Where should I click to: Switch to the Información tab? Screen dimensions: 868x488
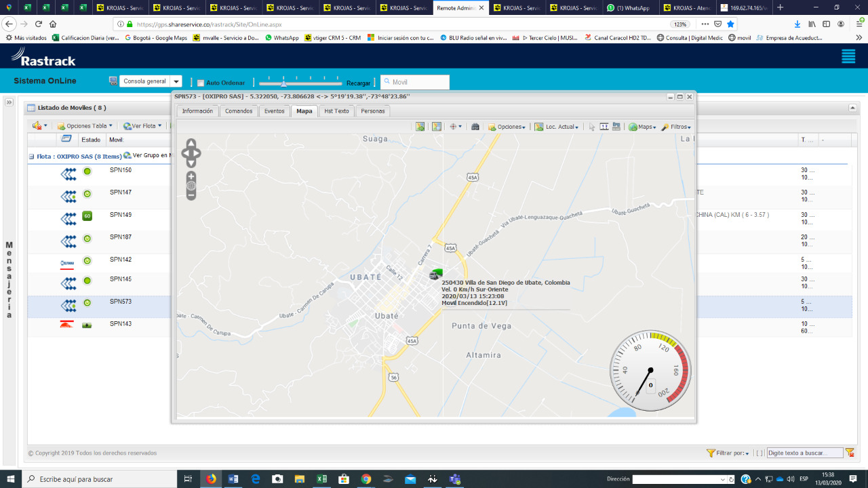(197, 111)
